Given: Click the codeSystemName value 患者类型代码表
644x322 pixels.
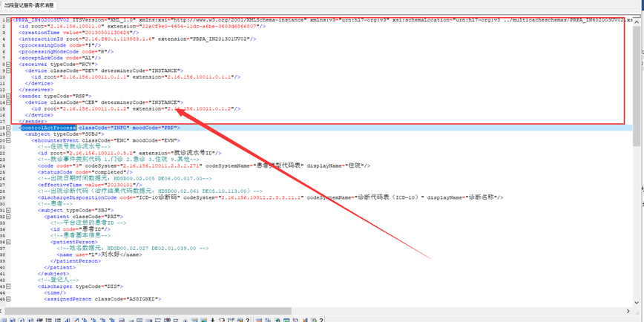Looking at the screenshot, I should (279, 166).
